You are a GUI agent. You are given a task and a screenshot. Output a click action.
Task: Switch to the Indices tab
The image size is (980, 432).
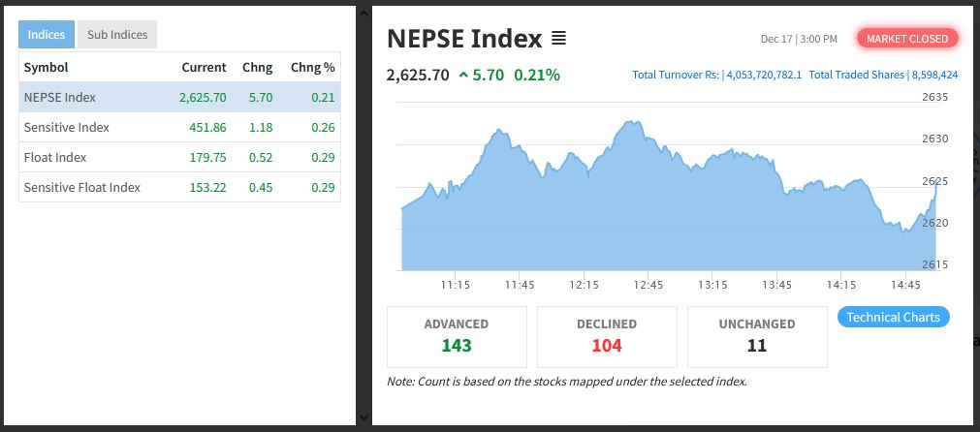pyautogui.click(x=47, y=35)
